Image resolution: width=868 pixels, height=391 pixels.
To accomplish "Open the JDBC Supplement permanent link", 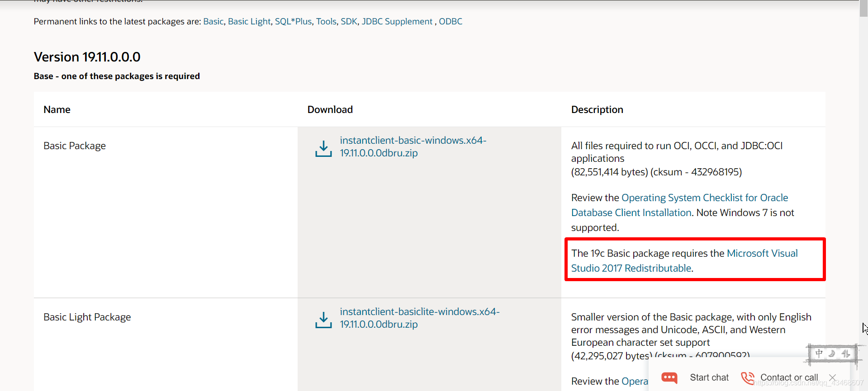I will coord(397,21).
